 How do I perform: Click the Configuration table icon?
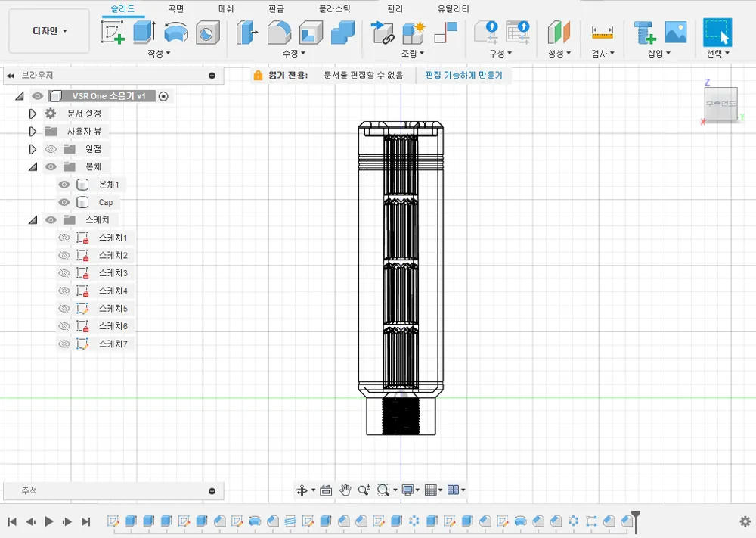[x=518, y=33]
